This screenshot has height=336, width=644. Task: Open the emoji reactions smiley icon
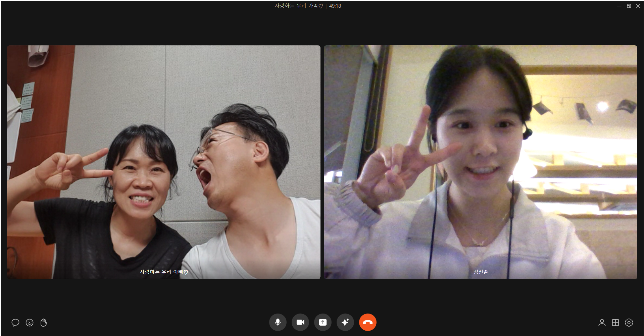tap(30, 323)
